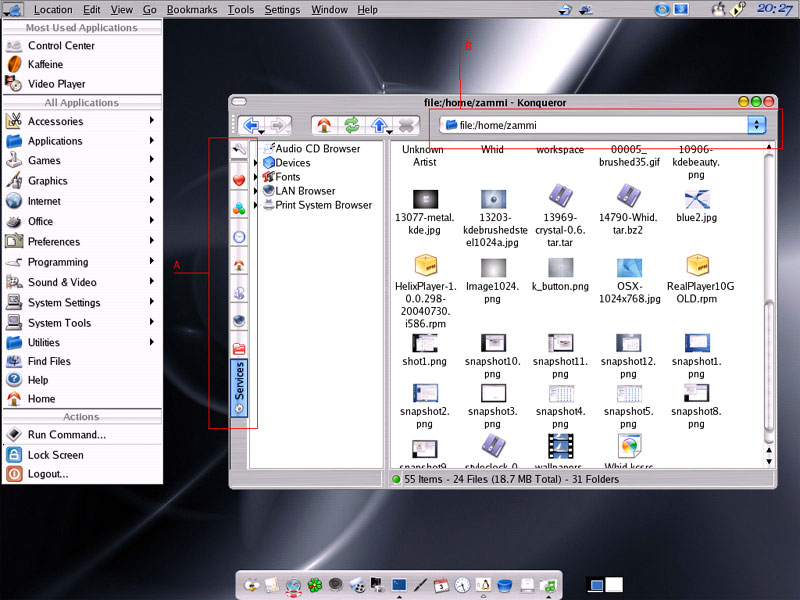Image resolution: width=800 pixels, height=600 pixels.
Task: Open the sidebar configuration wrench tab
Action: click(x=239, y=149)
